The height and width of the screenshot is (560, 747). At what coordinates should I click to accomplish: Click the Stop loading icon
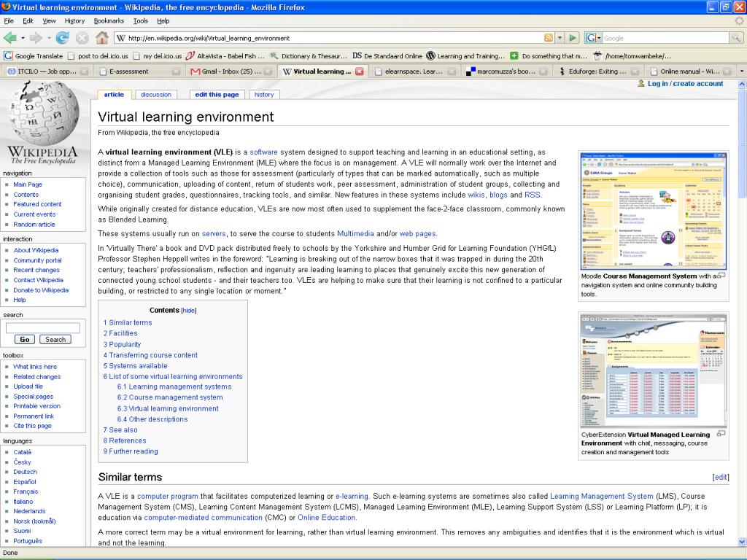click(x=82, y=38)
